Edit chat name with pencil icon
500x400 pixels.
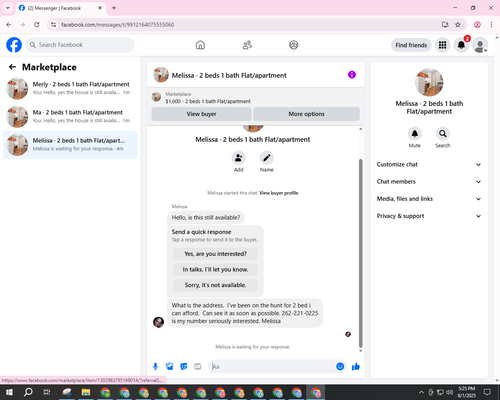267,158
